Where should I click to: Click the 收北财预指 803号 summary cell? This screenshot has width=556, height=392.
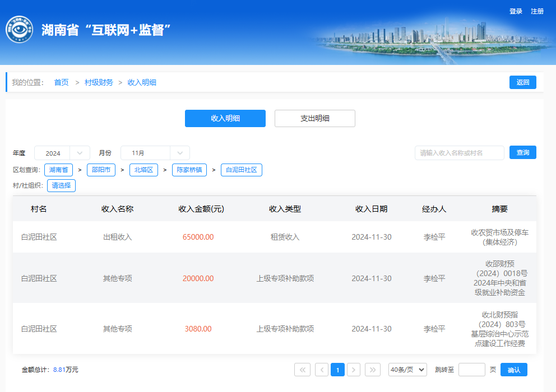coord(499,329)
